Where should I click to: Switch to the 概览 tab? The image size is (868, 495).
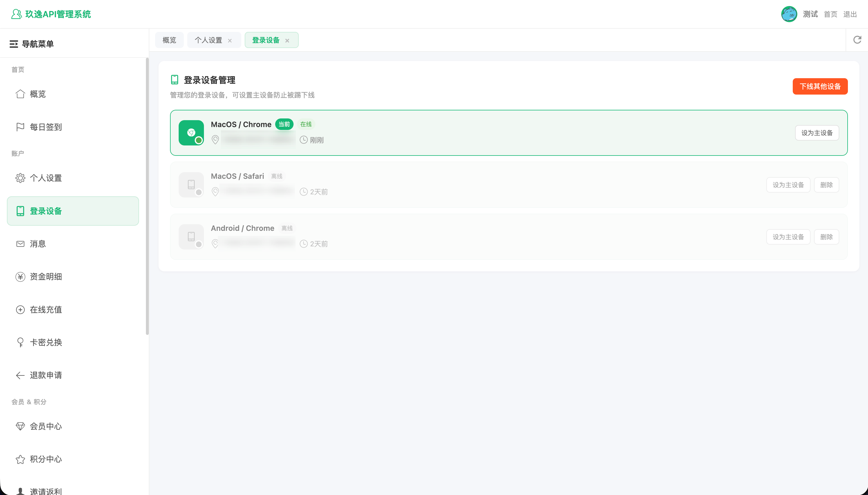(169, 40)
